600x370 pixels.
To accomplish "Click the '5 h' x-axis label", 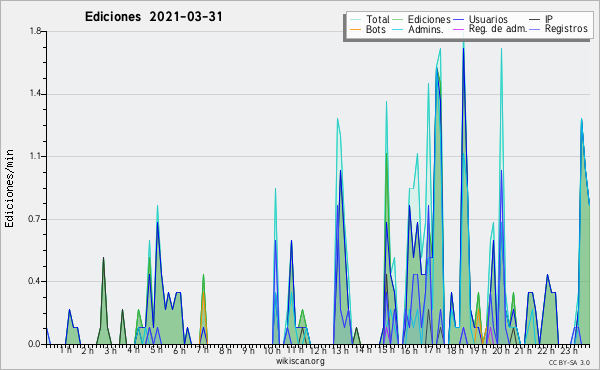I will pyautogui.click(x=156, y=350).
